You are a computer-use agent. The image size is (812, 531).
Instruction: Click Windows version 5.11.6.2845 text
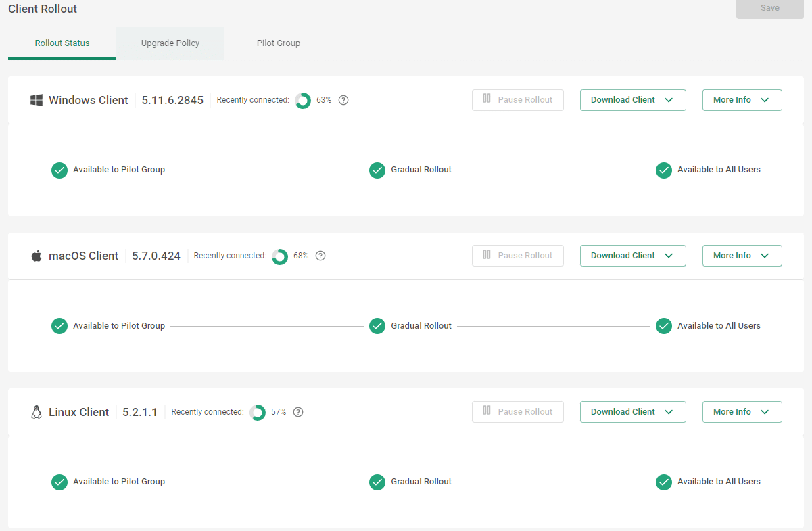[x=172, y=100]
